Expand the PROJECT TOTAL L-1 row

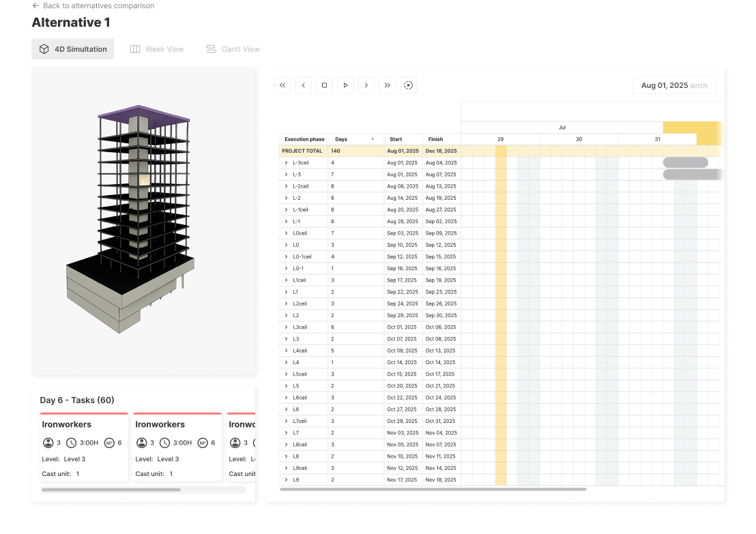pyautogui.click(x=287, y=221)
